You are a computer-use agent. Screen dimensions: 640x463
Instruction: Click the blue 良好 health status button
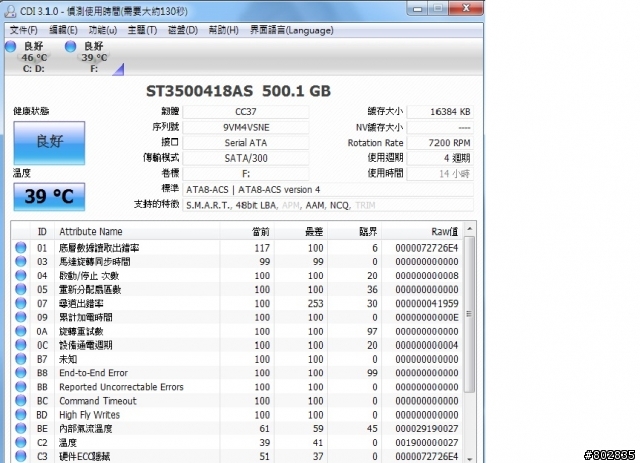click(49, 143)
